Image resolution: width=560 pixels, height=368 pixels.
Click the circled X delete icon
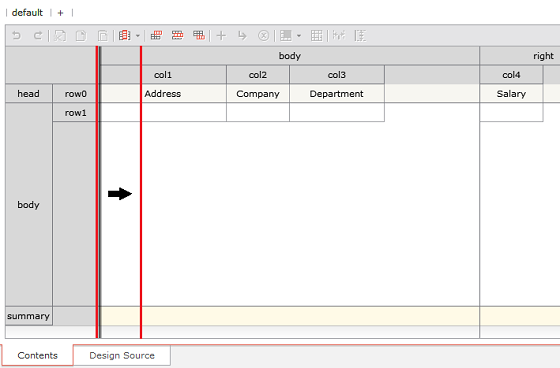[x=264, y=36]
